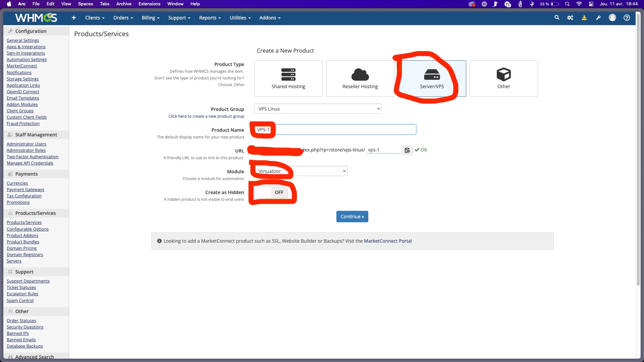Choose the Other product type tile

tap(503, 78)
